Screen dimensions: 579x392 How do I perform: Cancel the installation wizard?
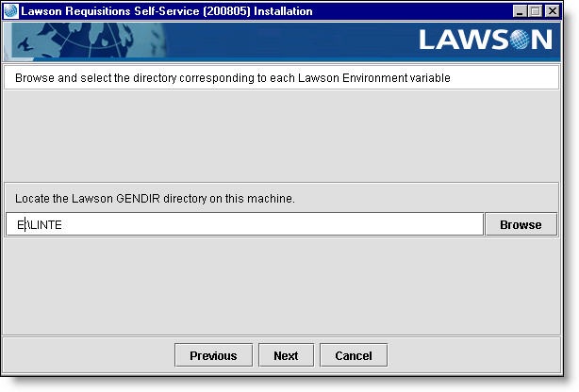point(354,355)
